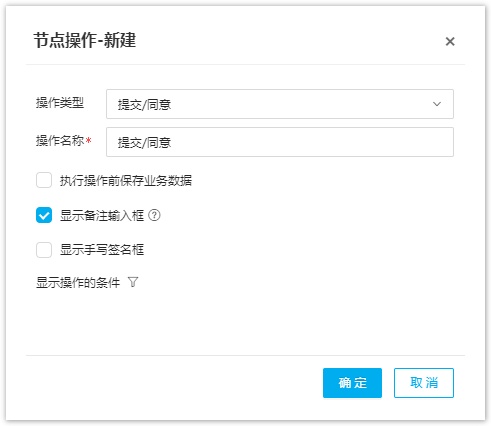The width and height of the screenshot is (491, 426).
Task: Click the 操作名称 text input field
Action: click(280, 142)
